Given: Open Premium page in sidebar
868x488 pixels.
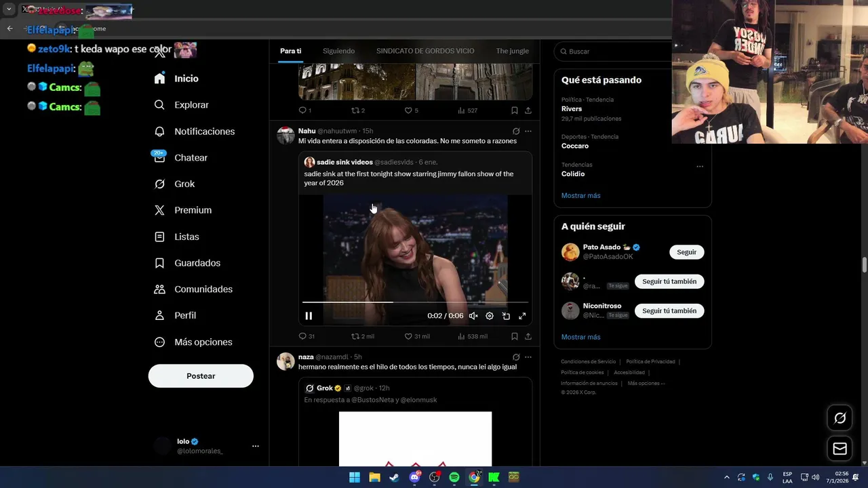Looking at the screenshot, I should [182, 210].
